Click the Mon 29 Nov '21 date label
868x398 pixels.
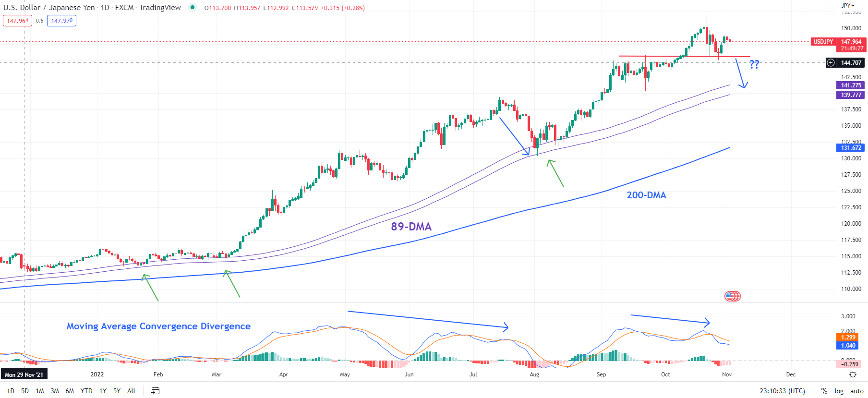[x=24, y=374]
